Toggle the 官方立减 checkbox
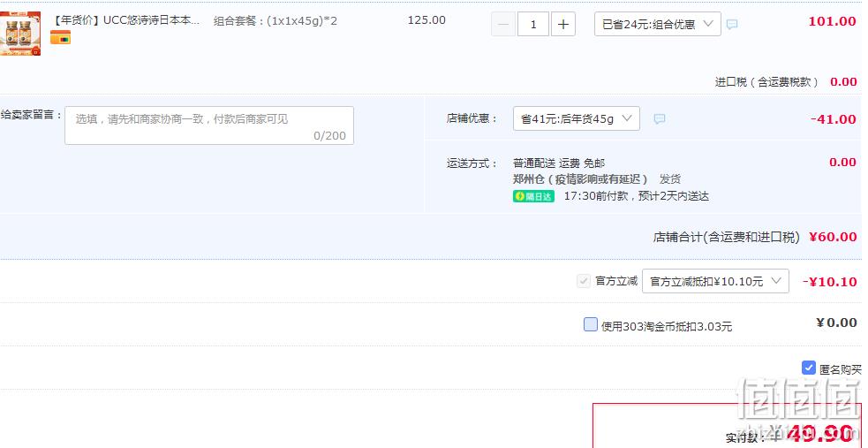 point(584,281)
